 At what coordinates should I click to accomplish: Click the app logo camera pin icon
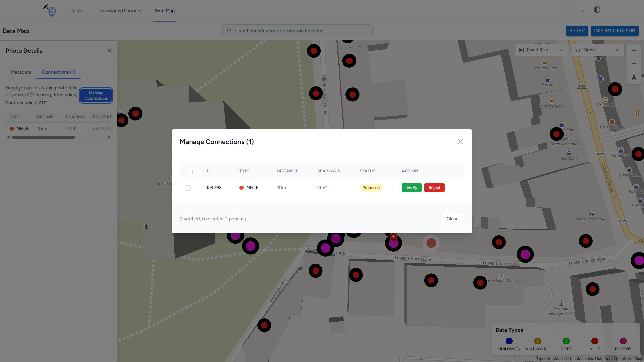pyautogui.click(x=51, y=11)
